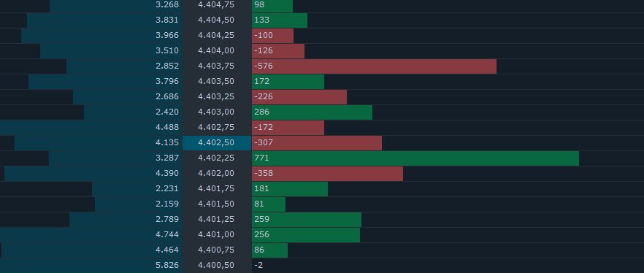Select the 4.403,00 price row
This screenshot has width=644, height=273.
[x=216, y=112]
